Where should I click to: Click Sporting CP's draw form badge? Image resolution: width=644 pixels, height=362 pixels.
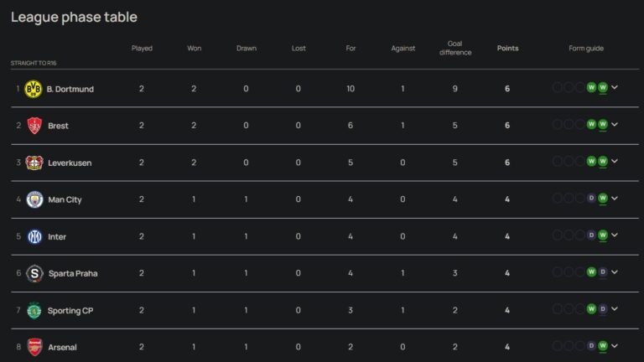602,309
